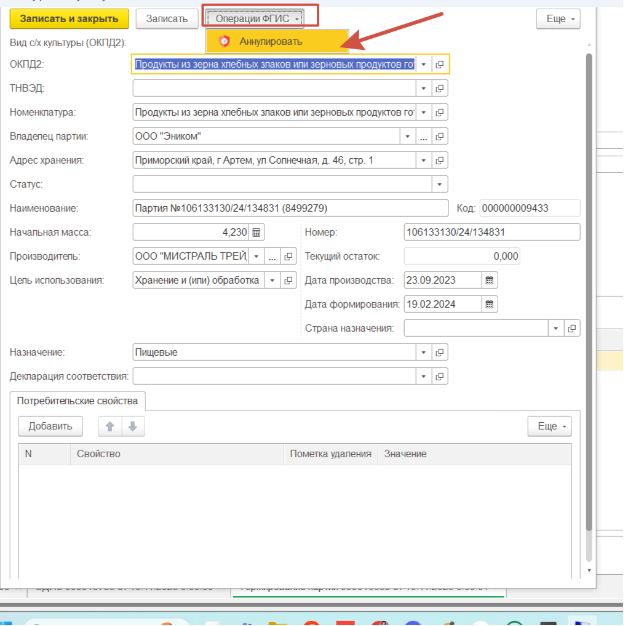This screenshot has width=624, height=626.
Task: Open linked record for Номенклатура field
Action: [x=440, y=112]
